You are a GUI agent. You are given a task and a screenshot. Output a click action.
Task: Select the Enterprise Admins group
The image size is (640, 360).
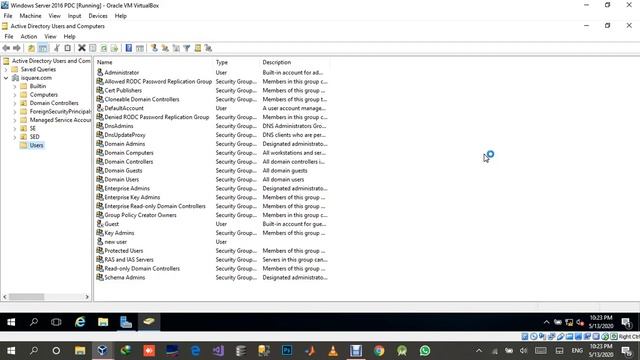[x=127, y=189]
